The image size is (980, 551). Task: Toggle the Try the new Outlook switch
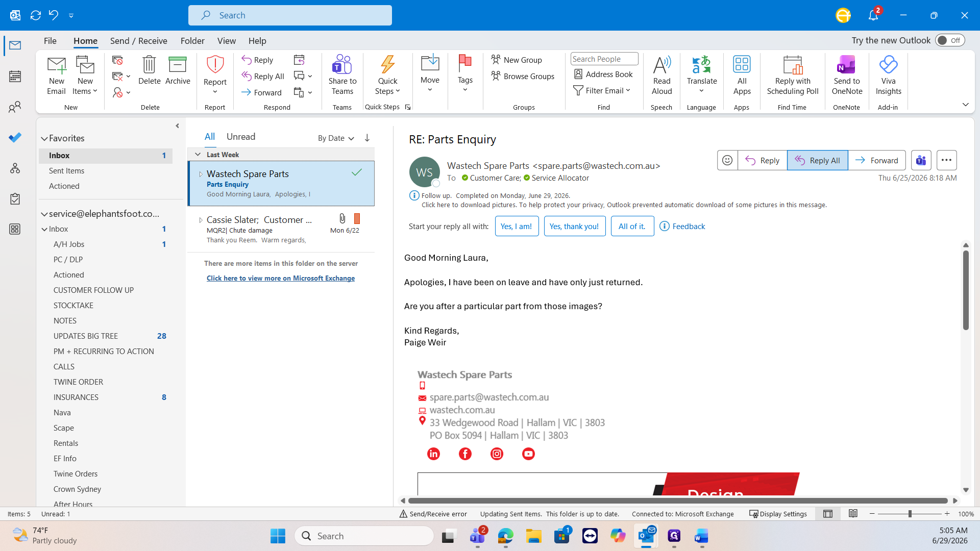click(x=950, y=40)
